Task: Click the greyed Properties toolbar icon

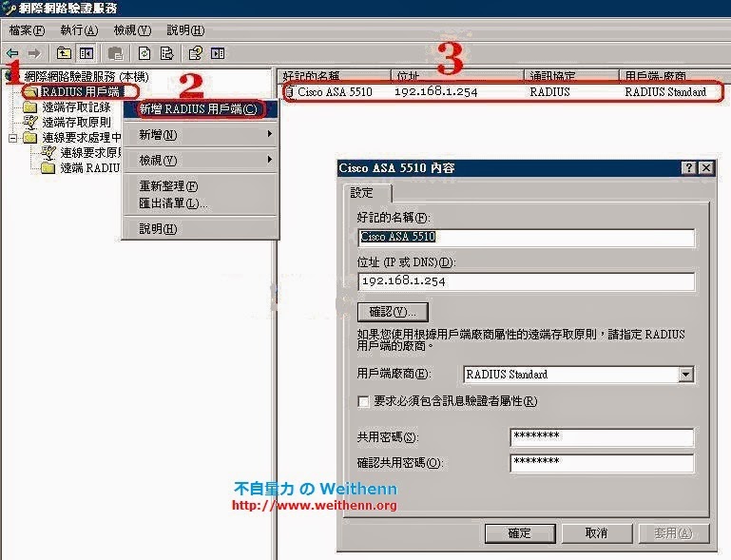Action: [x=115, y=53]
